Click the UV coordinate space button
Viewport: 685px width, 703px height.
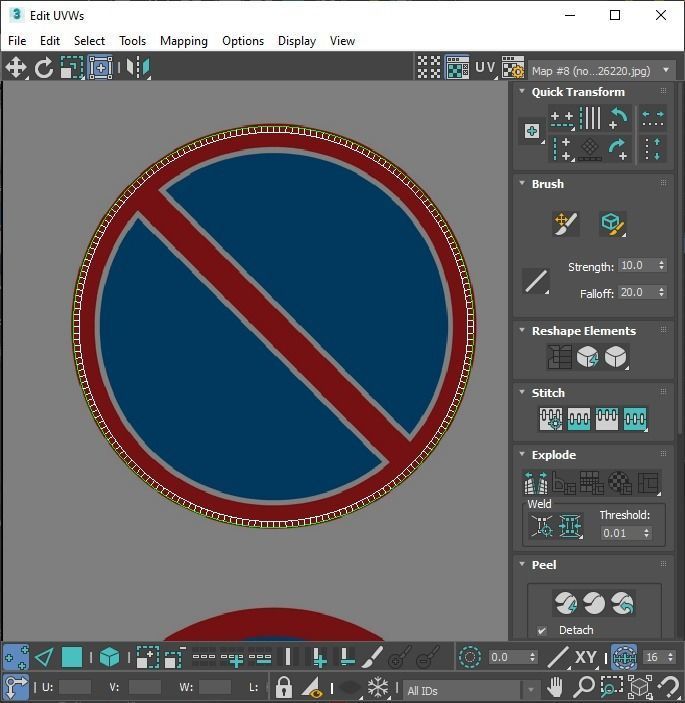pos(486,67)
